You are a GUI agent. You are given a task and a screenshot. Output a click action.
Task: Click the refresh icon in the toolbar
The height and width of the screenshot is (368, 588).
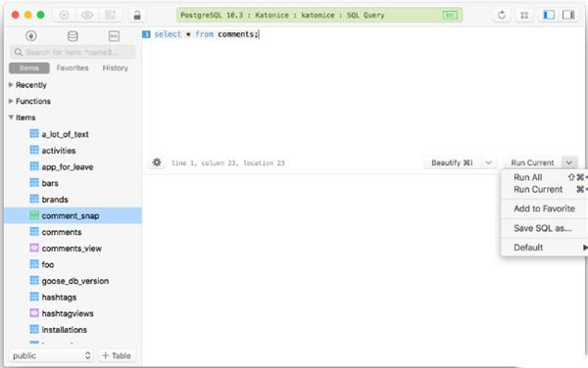pyautogui.click(x=502, y=15)
